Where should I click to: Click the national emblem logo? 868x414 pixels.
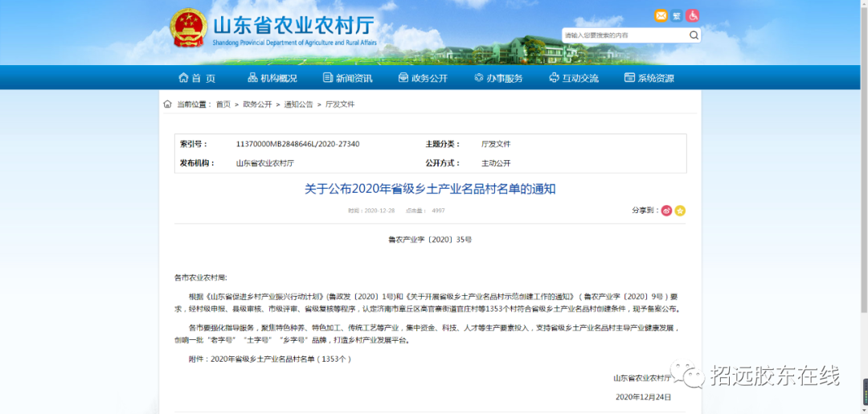188,28
